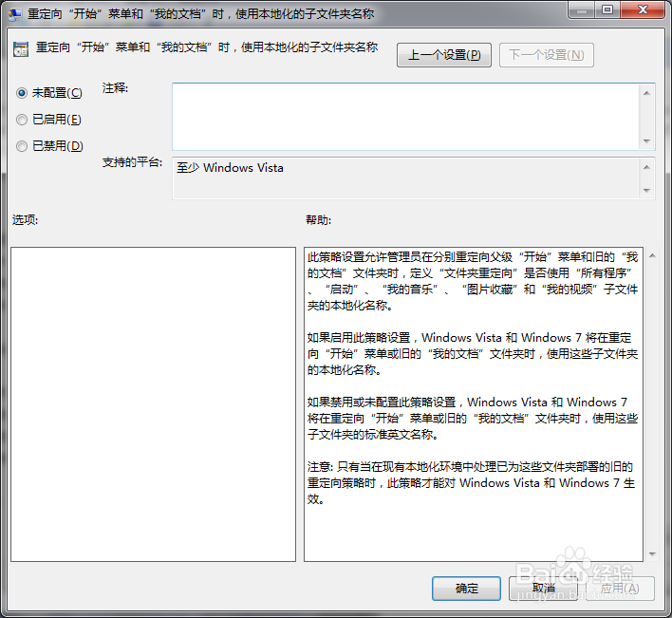
Task: Click the 上一个设置(P) button
Action: 444,55
